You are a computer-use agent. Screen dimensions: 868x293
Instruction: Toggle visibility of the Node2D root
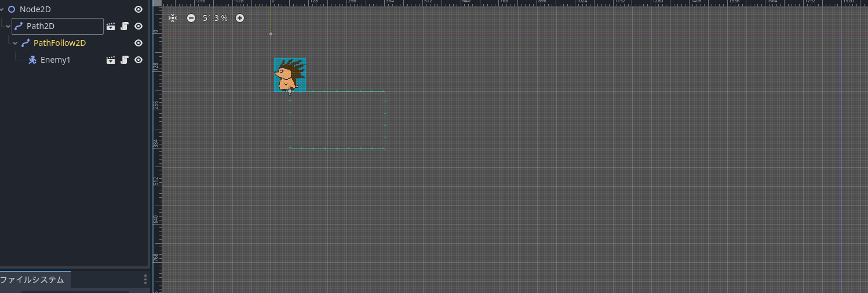point(138,9)
